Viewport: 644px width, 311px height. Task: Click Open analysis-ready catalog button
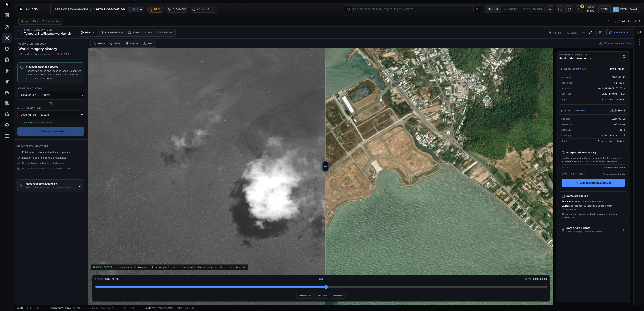pos(593,183)
